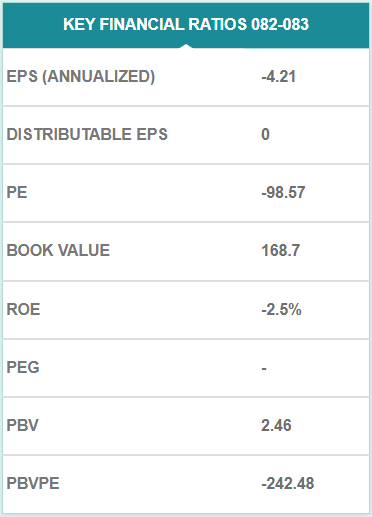
Task: Click the Distributable EPS value 0
Action: pyautogui.click(x=265, y=134)
